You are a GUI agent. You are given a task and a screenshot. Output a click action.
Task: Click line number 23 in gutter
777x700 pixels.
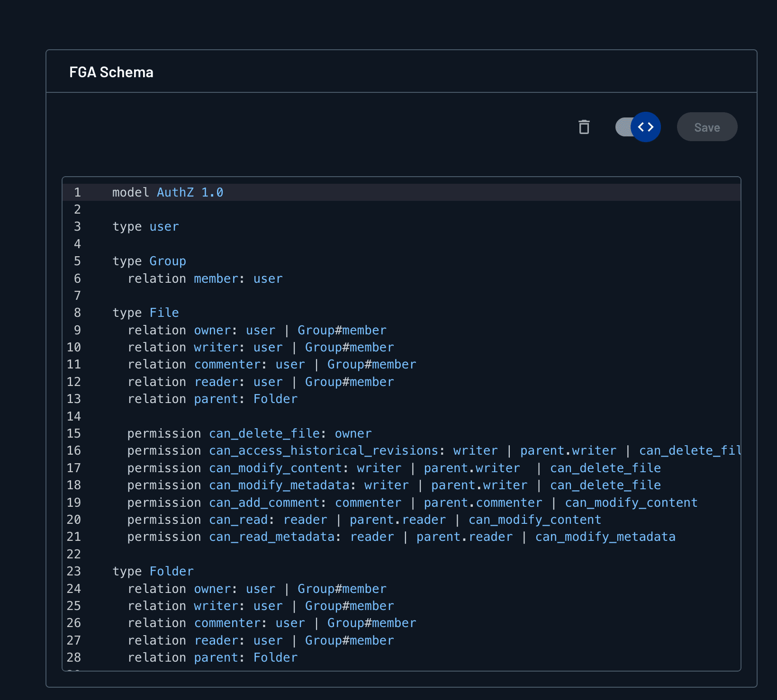[x=74, y=571]
